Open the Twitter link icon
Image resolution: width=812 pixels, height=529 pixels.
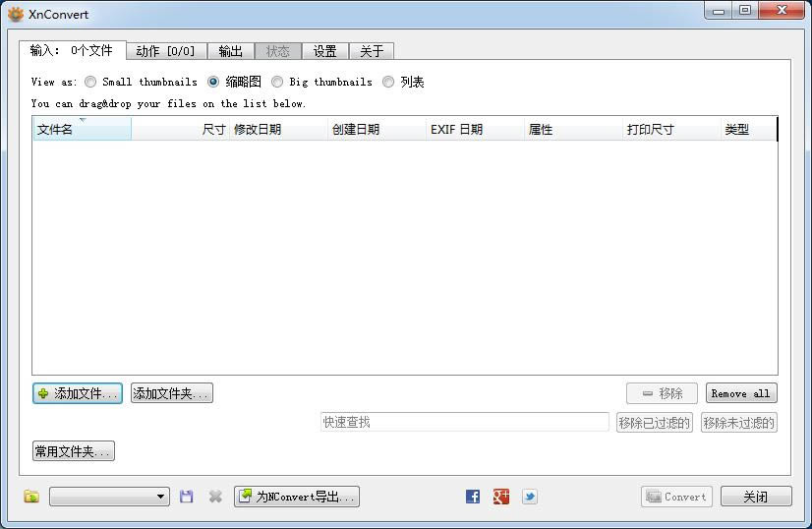click(x=529, y=497)
